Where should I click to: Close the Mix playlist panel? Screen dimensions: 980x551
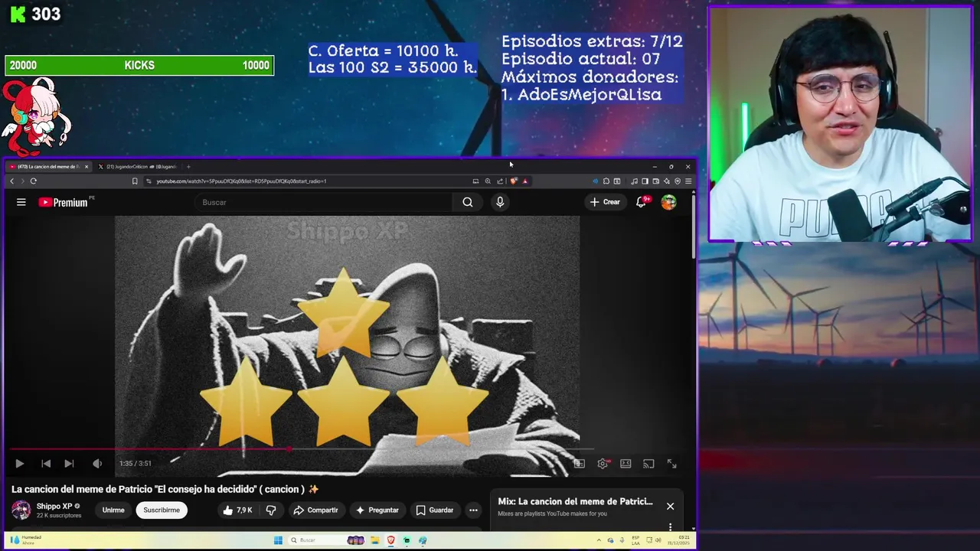(670, 506)
